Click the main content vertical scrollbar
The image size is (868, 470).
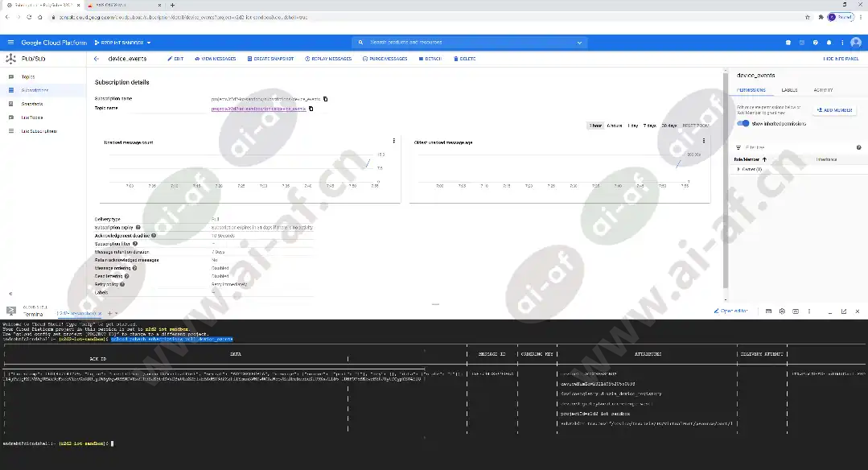click(x=726, y=180)
